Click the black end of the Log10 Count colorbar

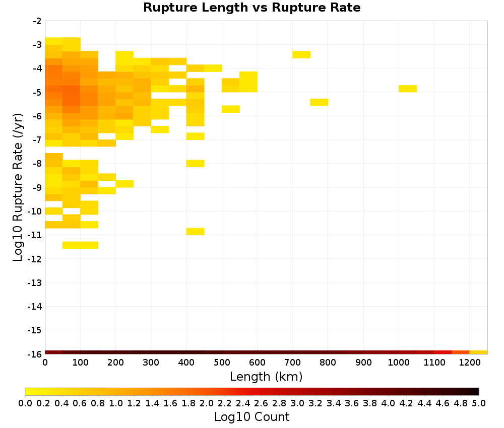point(476,391)
